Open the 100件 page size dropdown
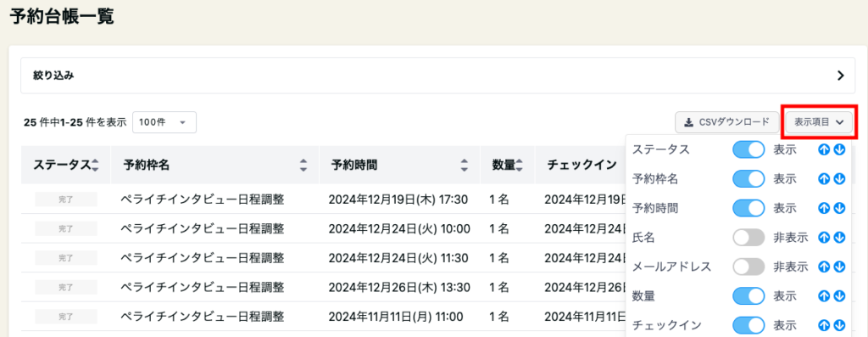Image resolution: width=868 pixels, height=337 pixels. [x=164, y=122]
